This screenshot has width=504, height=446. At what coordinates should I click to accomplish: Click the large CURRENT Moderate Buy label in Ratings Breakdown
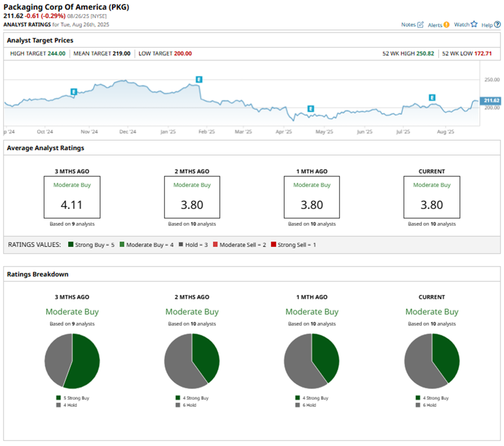point(432,311)
